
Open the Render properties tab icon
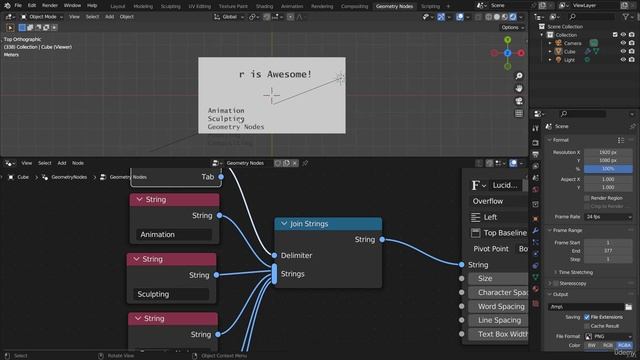[x=536, y=143]
